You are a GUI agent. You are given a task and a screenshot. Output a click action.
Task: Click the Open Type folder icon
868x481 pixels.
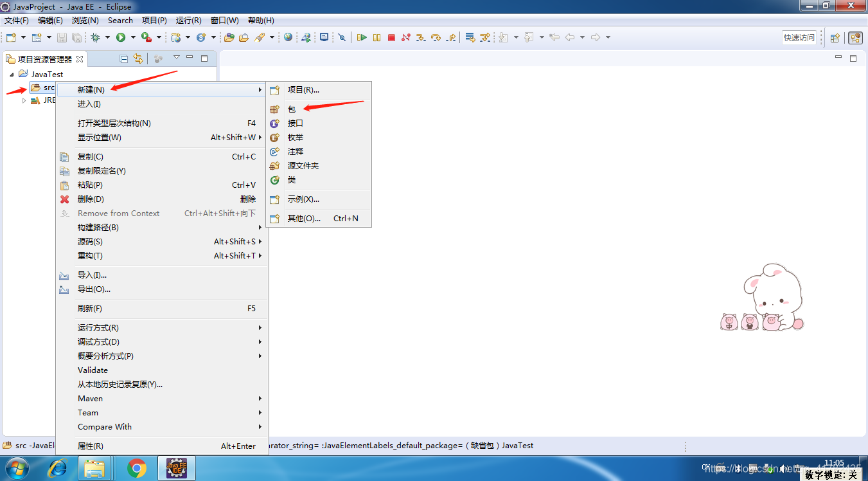click(x=229, y=37)
